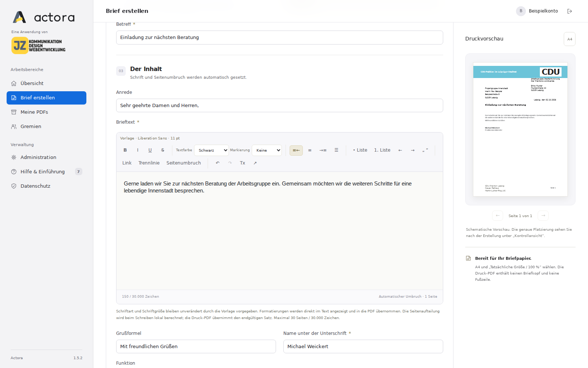Go to Gremien section

coord(46,126)
